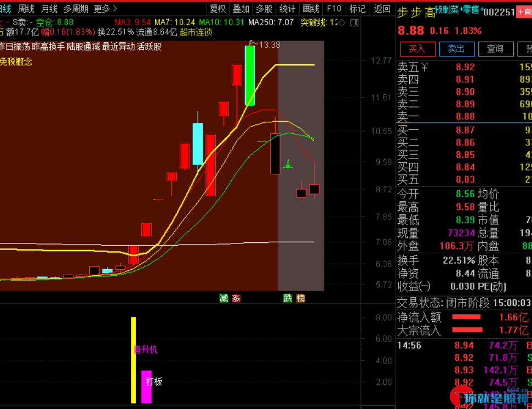Click the 免税概念 concept tag

[16, 61]
